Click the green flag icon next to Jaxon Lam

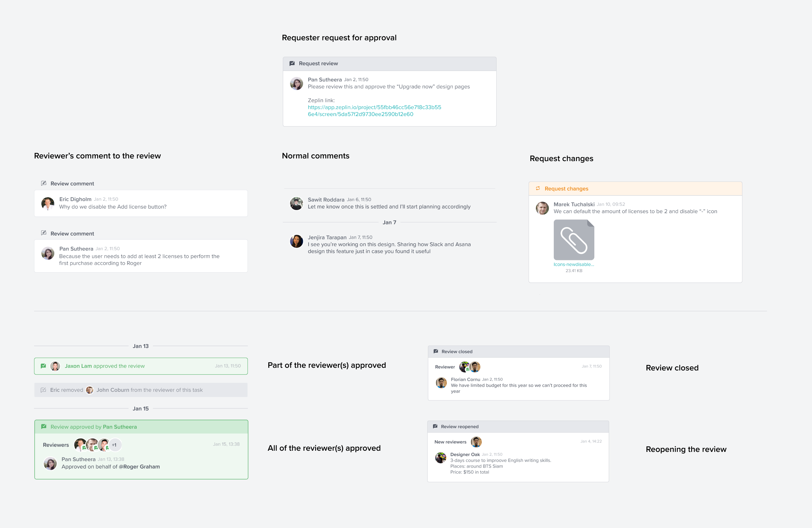pyautogui.click(x=43, y=366)
